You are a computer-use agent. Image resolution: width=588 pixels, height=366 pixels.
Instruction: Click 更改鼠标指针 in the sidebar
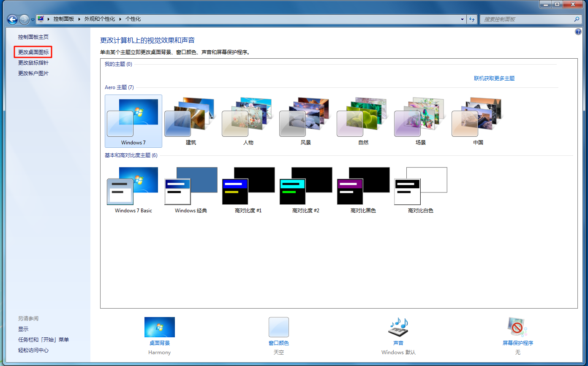click(x=33, y=63)
